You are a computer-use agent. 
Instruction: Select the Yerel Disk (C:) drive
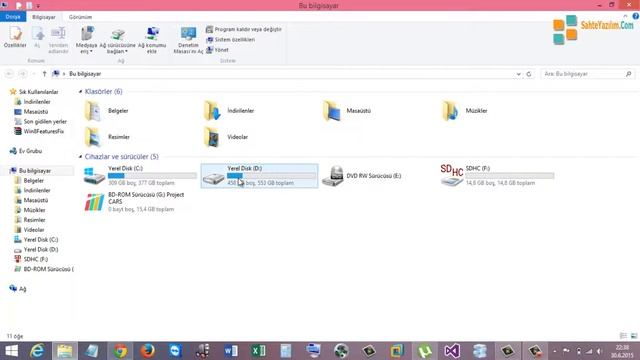coord(140,176)
